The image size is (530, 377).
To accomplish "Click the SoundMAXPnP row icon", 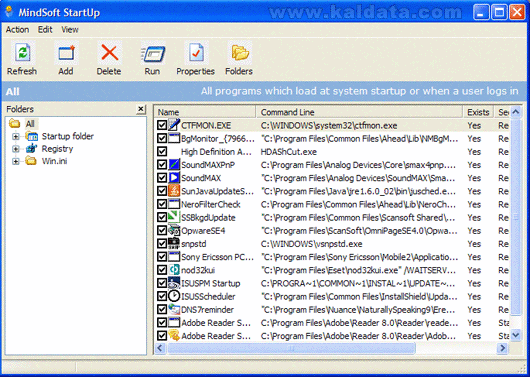I will pos(174,165).
